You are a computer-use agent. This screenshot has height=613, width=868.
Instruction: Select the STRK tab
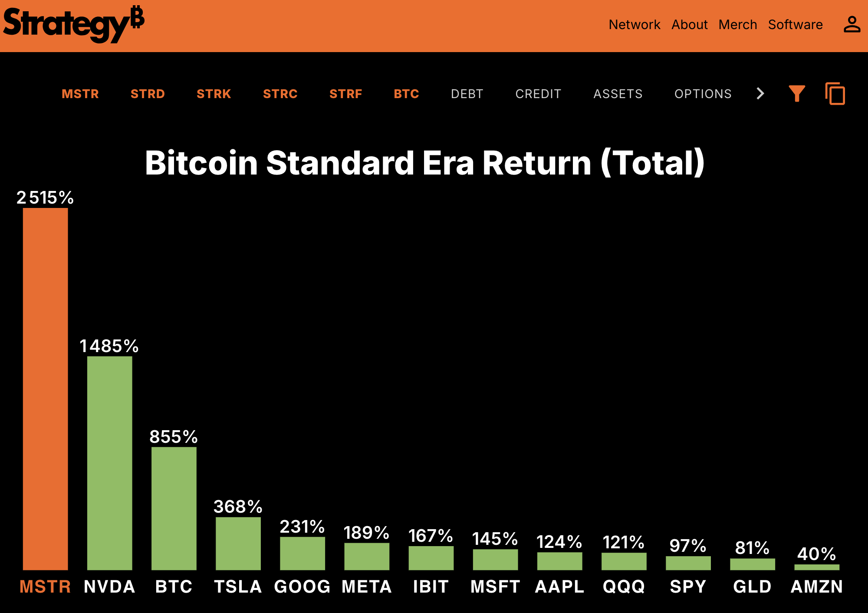click(214, 94)
